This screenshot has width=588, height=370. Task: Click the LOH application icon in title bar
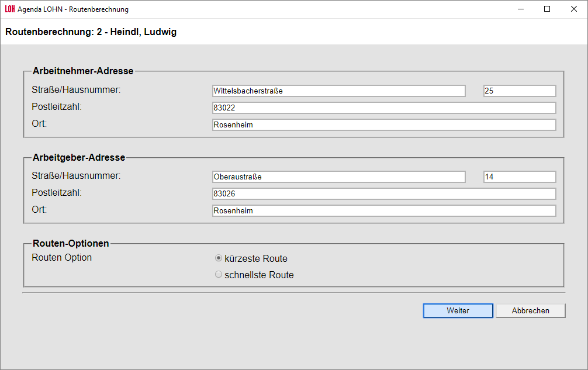9,9
